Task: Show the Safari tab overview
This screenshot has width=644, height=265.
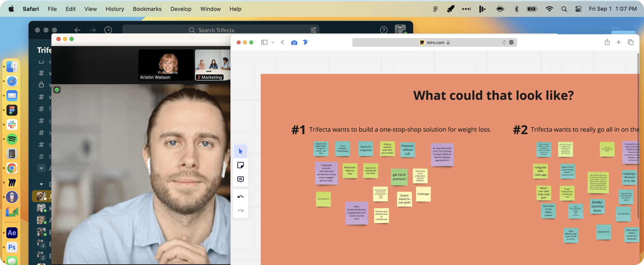Action: [630, 42]
